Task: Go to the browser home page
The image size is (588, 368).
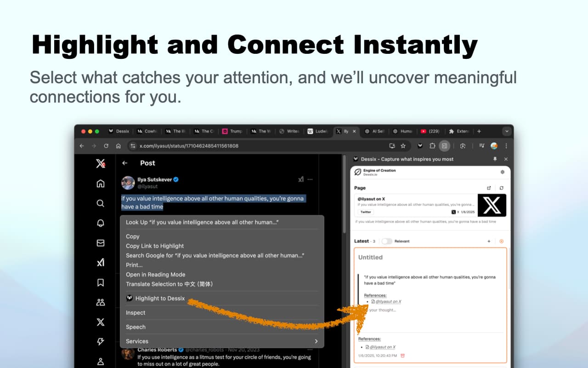Action: coord(118,146)
